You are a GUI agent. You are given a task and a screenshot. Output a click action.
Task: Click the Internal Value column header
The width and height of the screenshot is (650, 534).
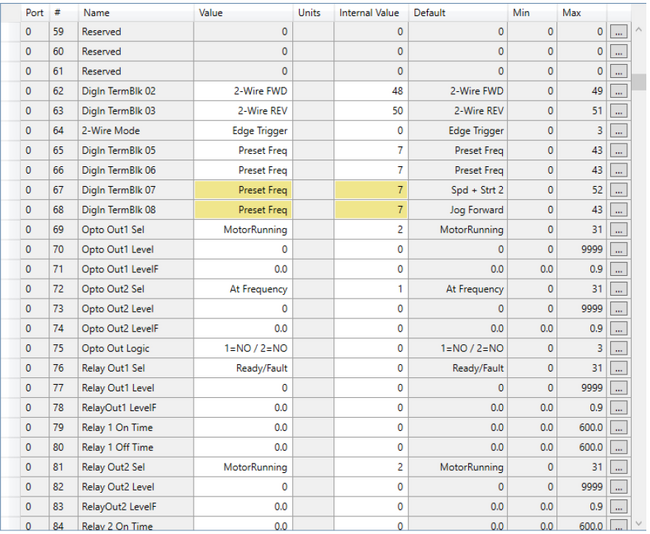(x=370, y=13)
